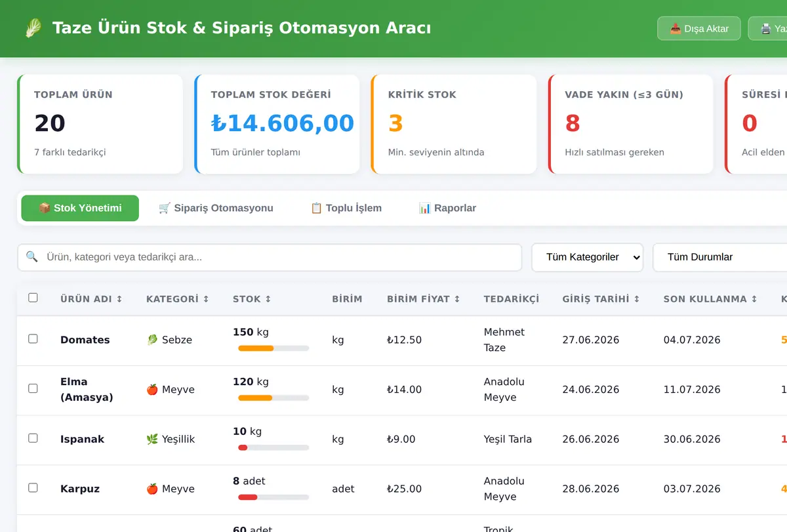Switch to the Stok Yönetimi tab

point(80,208)
